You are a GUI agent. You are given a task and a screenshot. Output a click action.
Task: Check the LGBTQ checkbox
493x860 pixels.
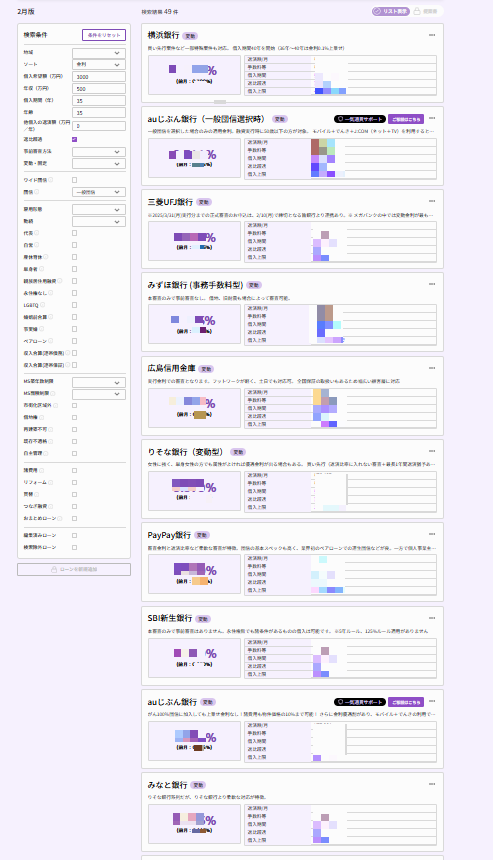75,305
